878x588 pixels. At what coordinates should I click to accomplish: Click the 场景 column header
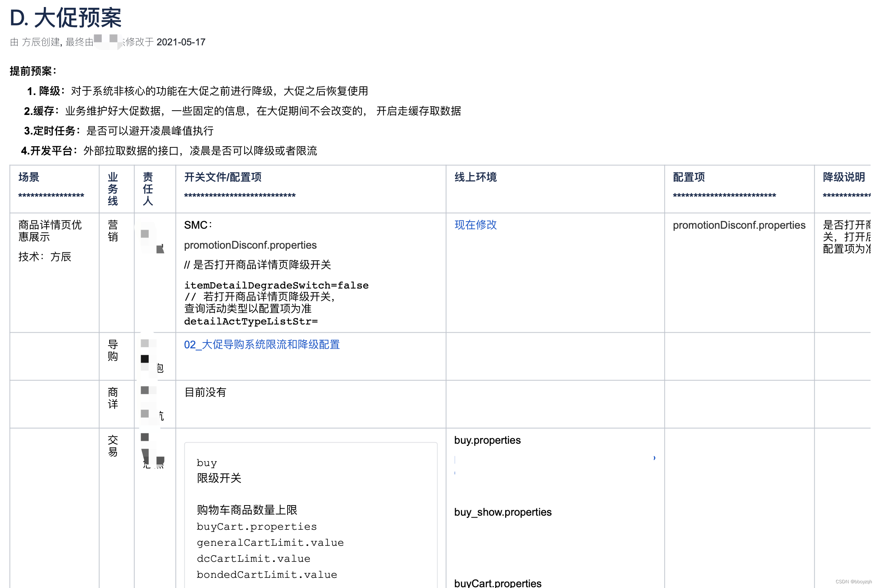(x=29, y=177)
